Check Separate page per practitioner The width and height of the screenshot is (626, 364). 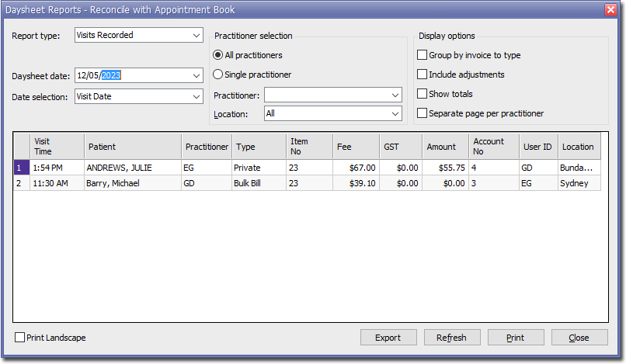(423, 113)
